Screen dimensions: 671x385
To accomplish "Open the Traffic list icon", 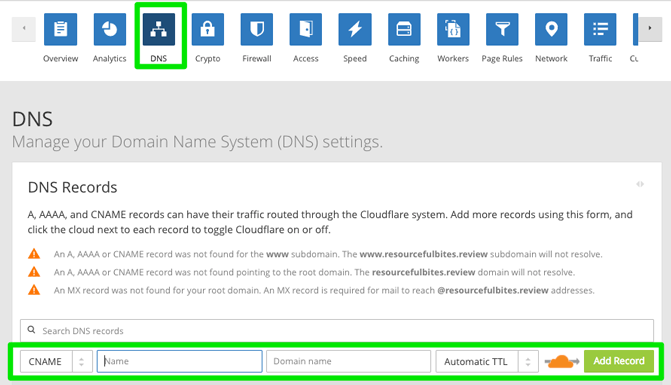I will click(x=600, y=29).
